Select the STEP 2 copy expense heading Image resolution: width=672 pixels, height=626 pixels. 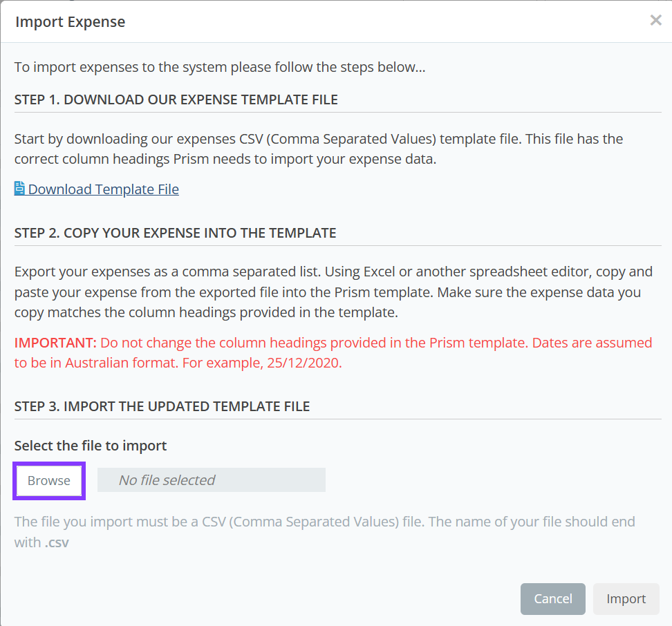[x=175, y=233]
